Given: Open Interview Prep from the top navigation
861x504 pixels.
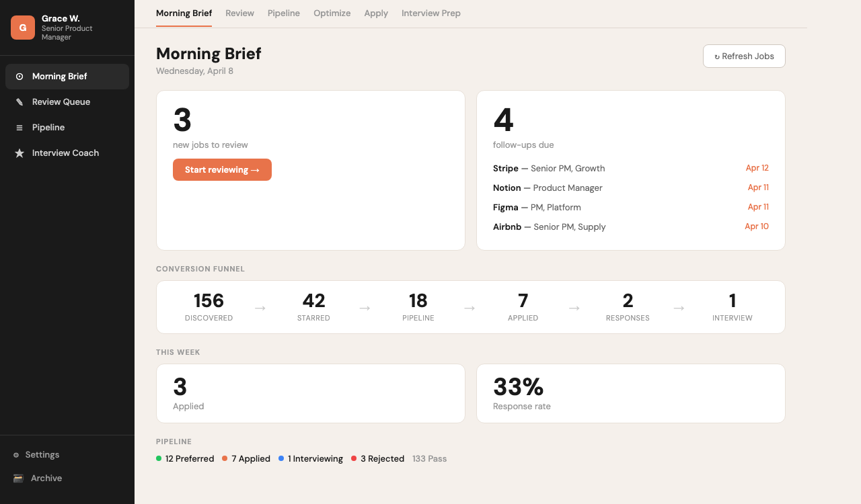Looking at the screenshot, I should pyautogui.click(x=430, y=13).
